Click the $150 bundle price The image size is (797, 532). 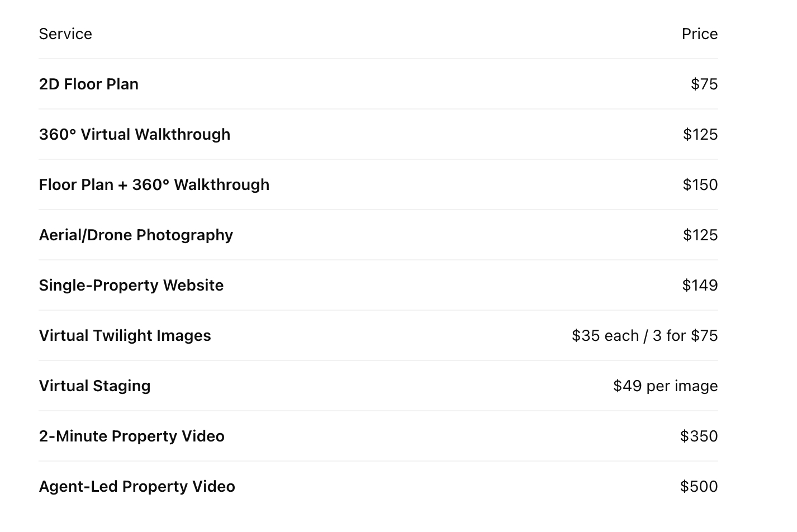coord(700,185)
